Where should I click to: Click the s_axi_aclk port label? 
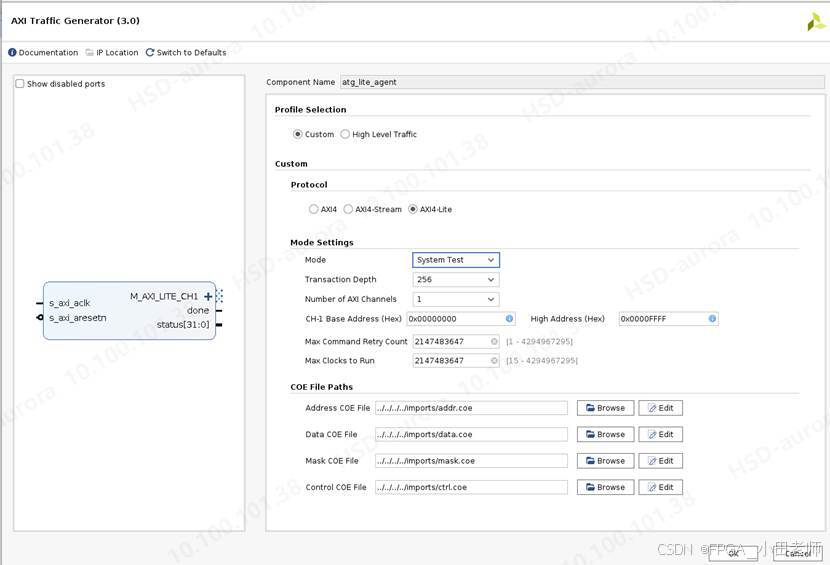click(x=69, y=303)
